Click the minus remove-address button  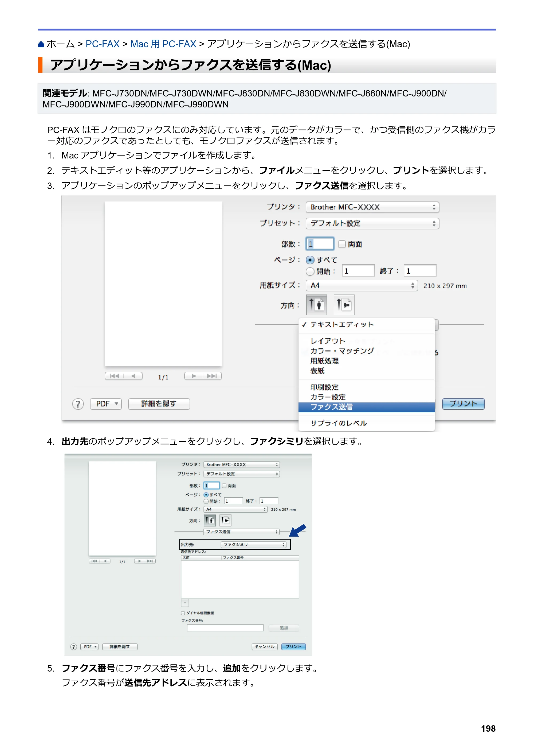tap(185, 603)
